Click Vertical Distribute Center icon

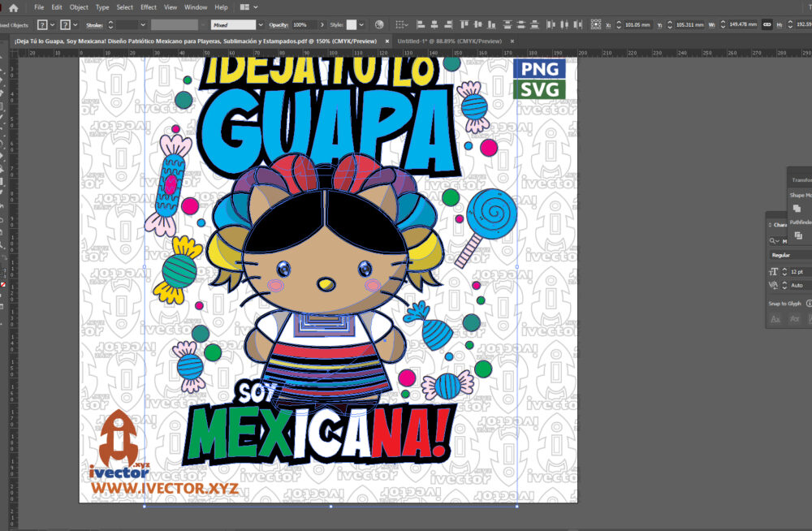[521, 24]
